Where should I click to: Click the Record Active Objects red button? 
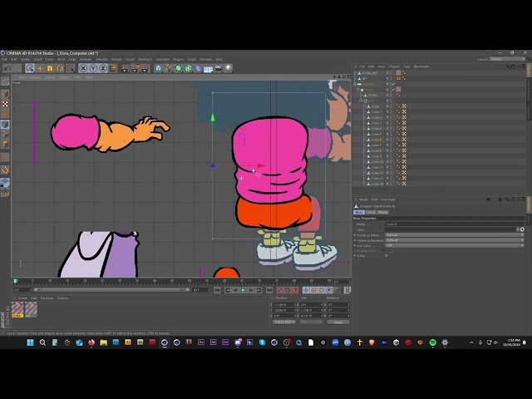point(280,290)
